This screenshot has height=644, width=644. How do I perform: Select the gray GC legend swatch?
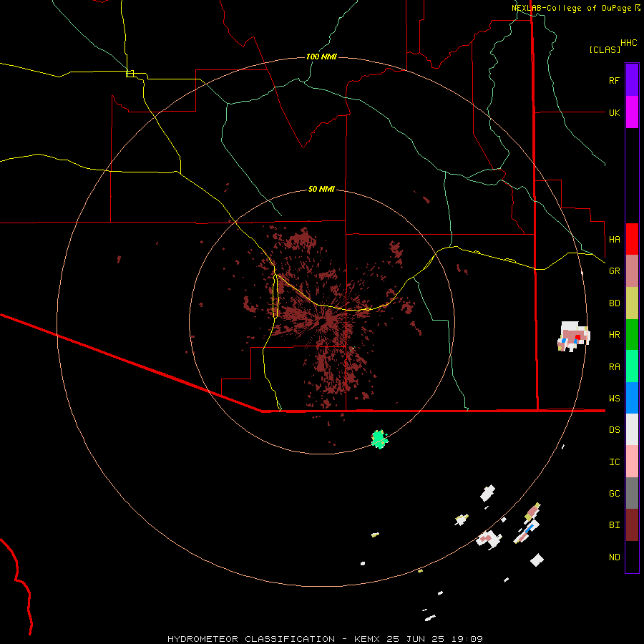coord(632,493)
